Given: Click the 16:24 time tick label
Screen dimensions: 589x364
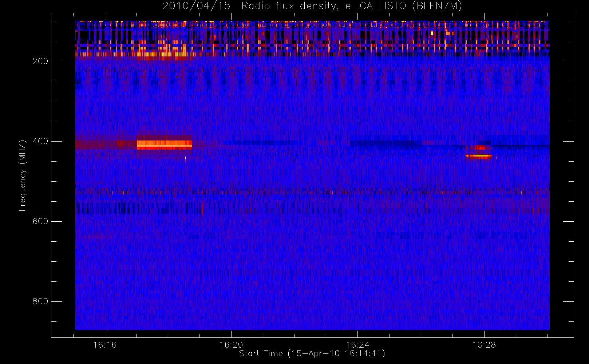Looking at the screenshot, I should coord(357,345).
